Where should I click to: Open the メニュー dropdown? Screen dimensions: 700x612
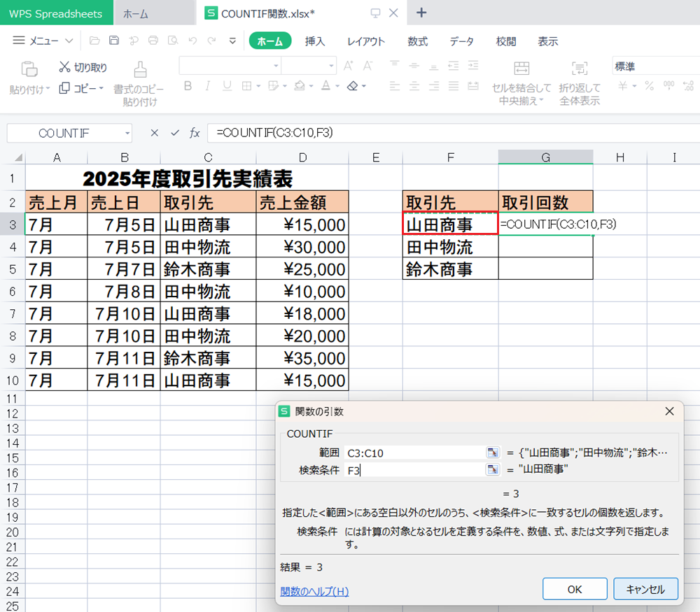click(x=43, y=41)
